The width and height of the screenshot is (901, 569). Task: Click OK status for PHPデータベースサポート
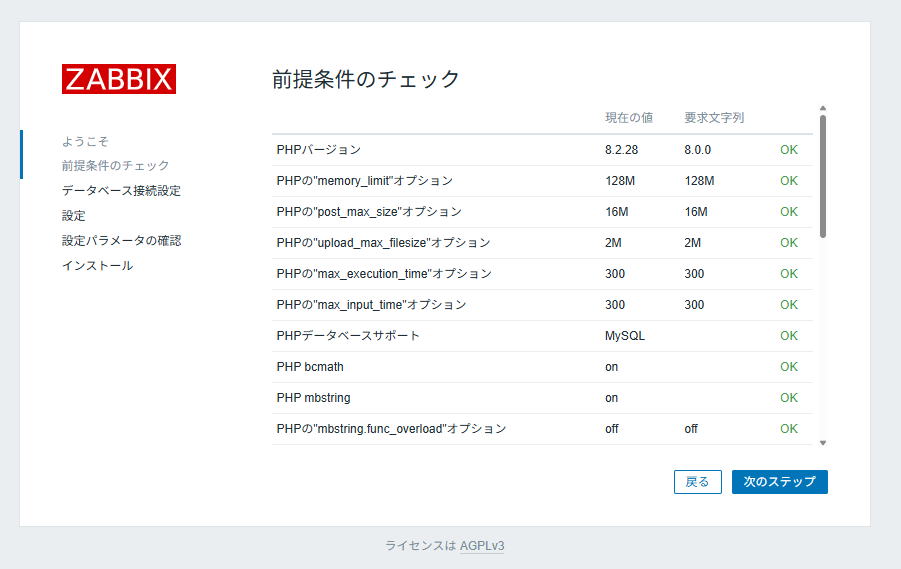click(789, 336)
